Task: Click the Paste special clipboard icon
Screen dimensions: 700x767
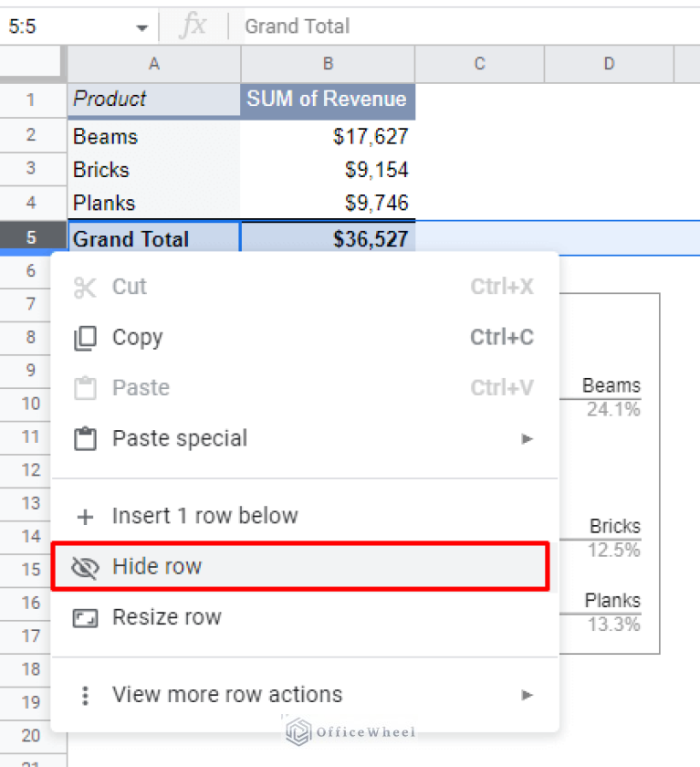Action: coord(85,439)
